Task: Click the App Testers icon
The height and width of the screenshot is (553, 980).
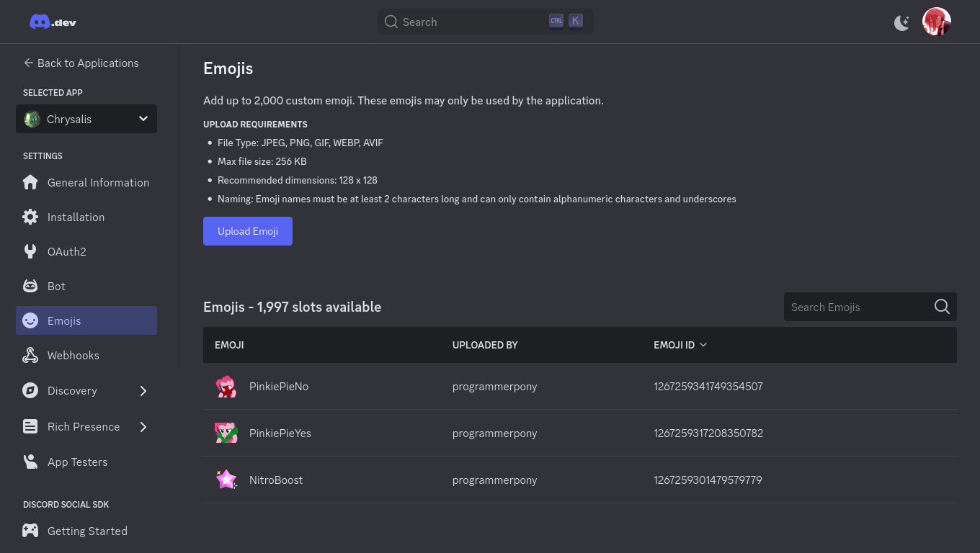Action: (x=30, y=462)
